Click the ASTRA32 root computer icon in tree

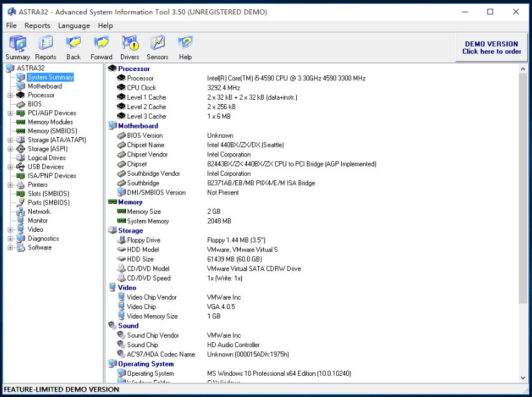coord(11,68)
